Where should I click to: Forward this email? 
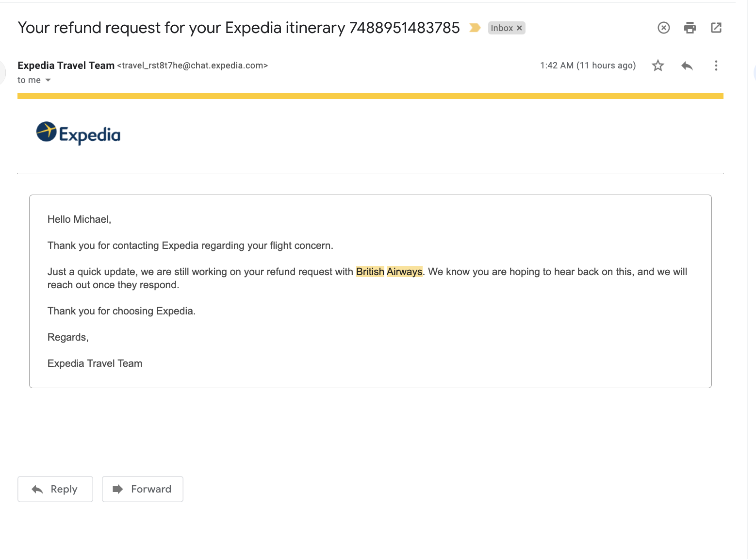[x=142, y=489]
